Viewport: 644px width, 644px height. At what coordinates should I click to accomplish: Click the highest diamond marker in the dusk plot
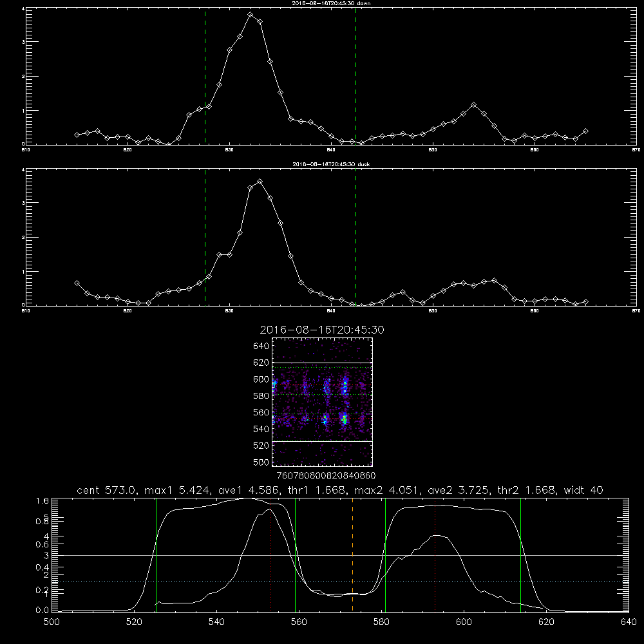click(x=260, y=181)
